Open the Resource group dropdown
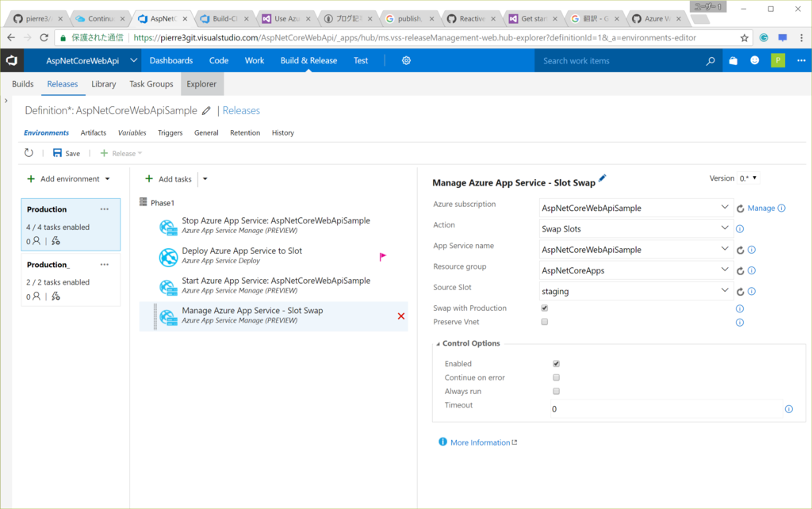The height and width of the screenshot is (509, 812). click(636, 270)
